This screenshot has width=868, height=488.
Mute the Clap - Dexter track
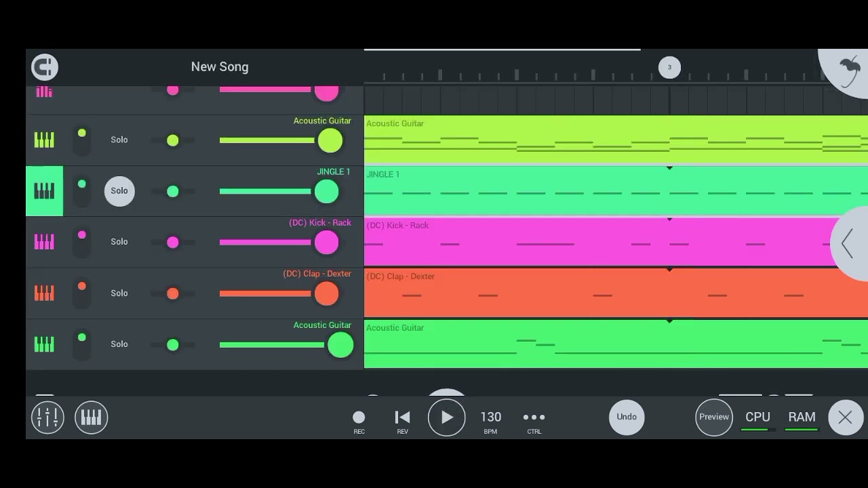point(81,293)
